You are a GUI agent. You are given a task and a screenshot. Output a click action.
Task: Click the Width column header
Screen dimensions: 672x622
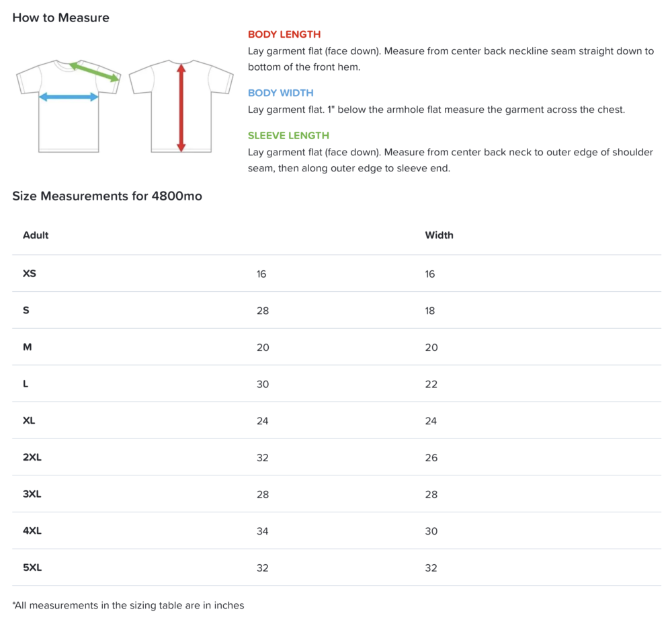point(439,235)
